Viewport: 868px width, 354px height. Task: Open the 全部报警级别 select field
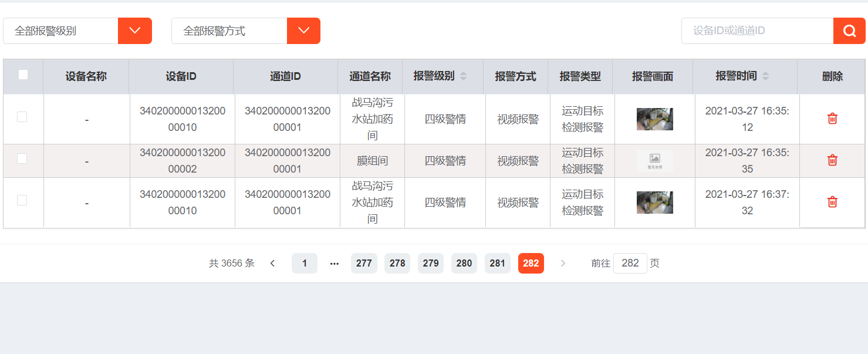pos(77,31)
